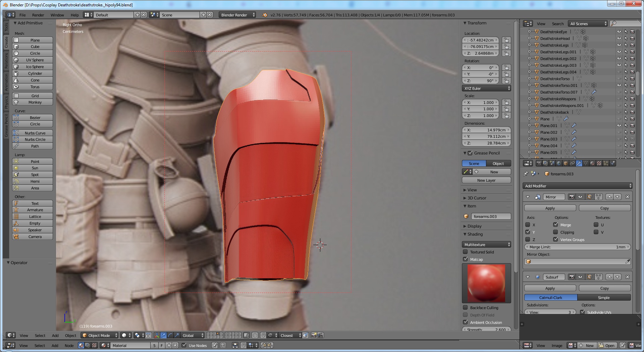
Task: Open the Multitexture shading dropdown
Action: tap(486, 244)
